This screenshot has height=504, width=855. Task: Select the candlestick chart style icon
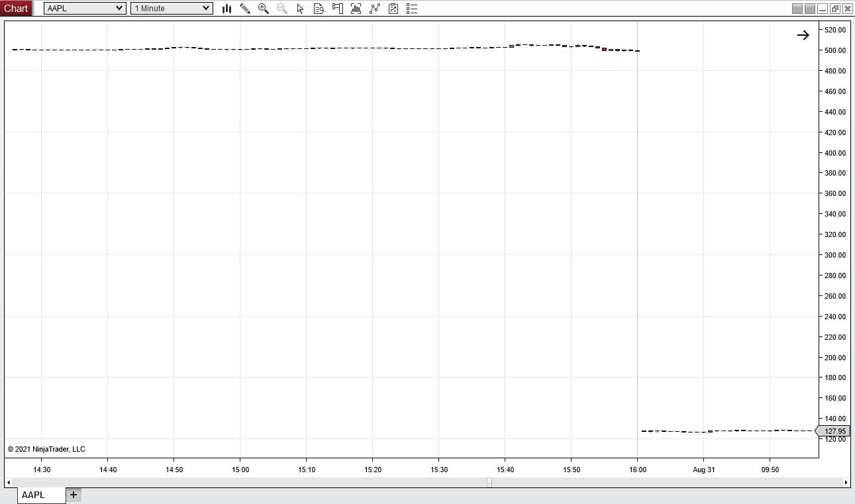click(x=226, y=9)
